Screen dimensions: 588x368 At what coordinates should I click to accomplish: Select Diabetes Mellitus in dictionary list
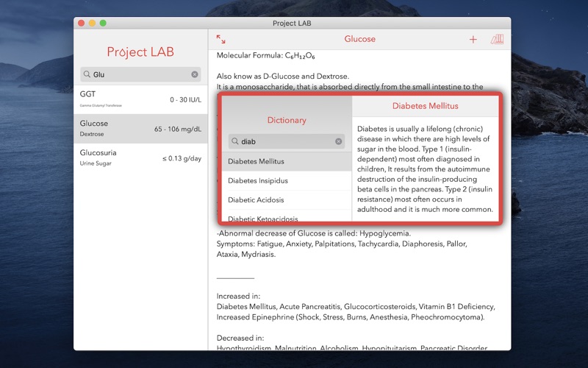tap(287, 161)
